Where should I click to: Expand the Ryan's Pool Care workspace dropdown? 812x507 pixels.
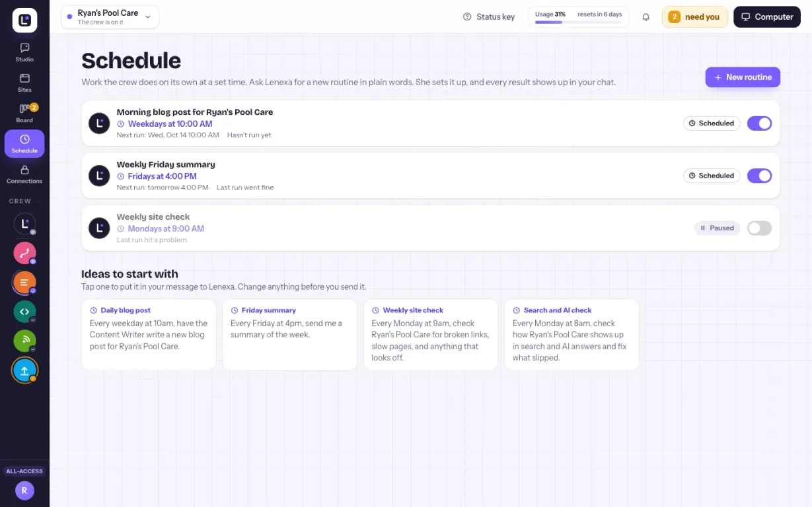point(110,17)
